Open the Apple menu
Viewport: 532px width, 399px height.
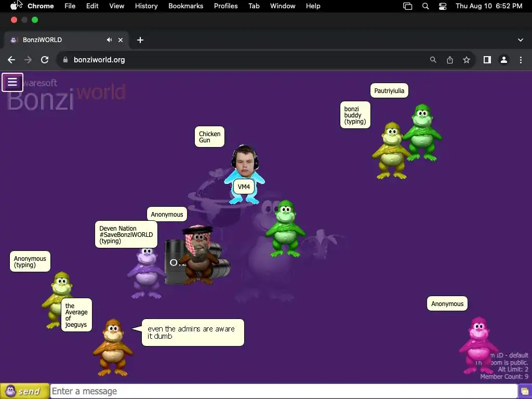tap(14, 6)
